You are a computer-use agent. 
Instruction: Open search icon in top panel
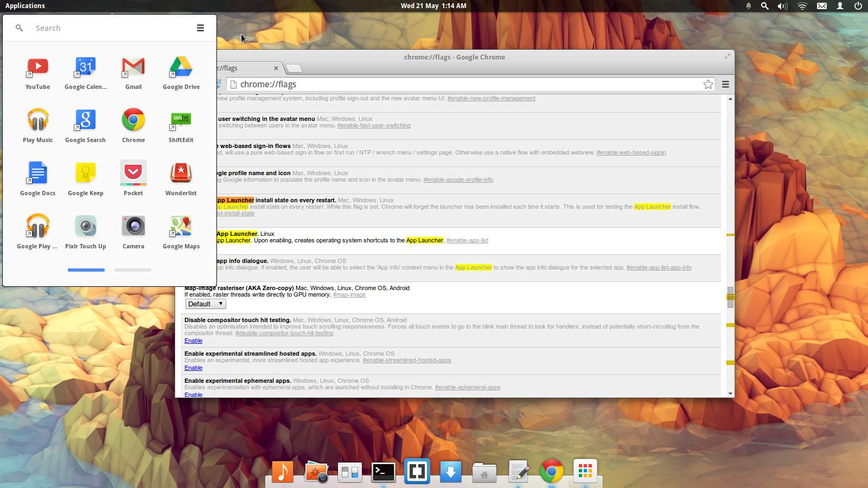click(x=765, y=6)
